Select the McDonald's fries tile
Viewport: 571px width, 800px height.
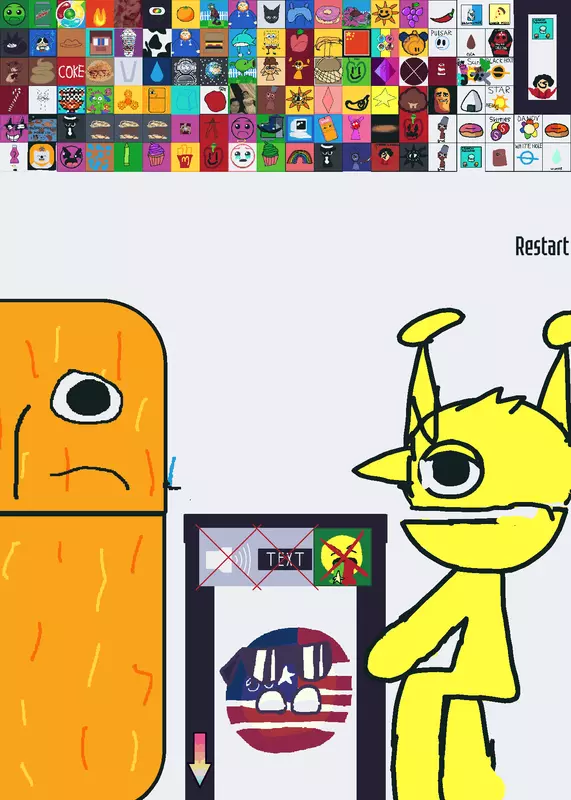tap(185, 157)
